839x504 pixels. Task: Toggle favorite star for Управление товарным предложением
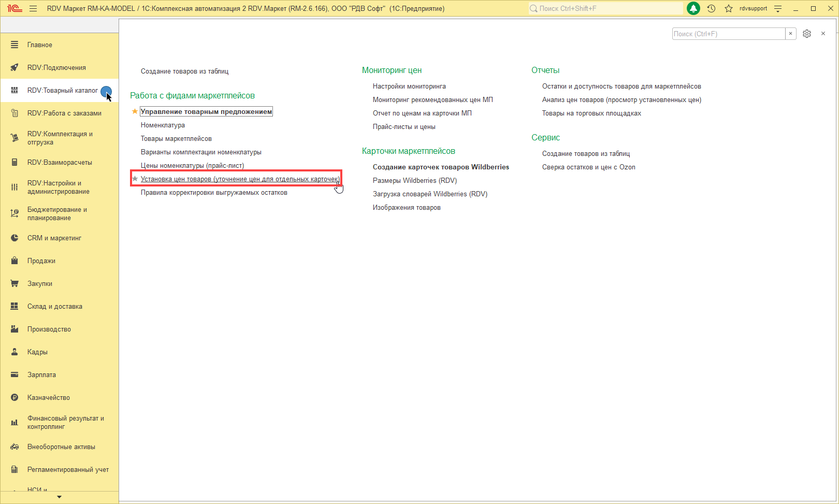[135, 111]
